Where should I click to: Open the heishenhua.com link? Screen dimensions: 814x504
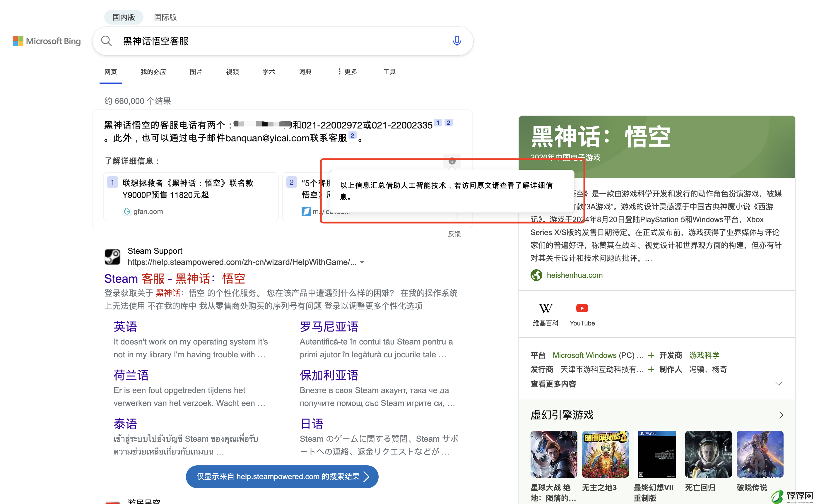(574, 275)
